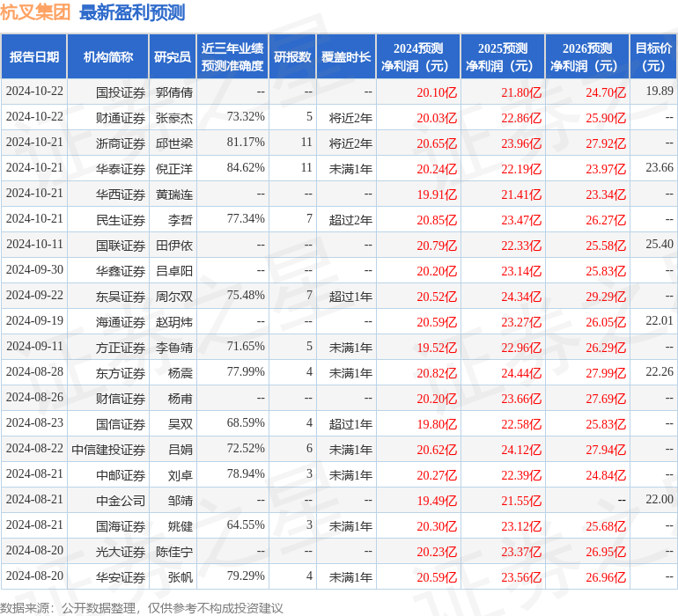
Task: Click the 2025预测净利润 column header
Action: [x=503, y=56]
